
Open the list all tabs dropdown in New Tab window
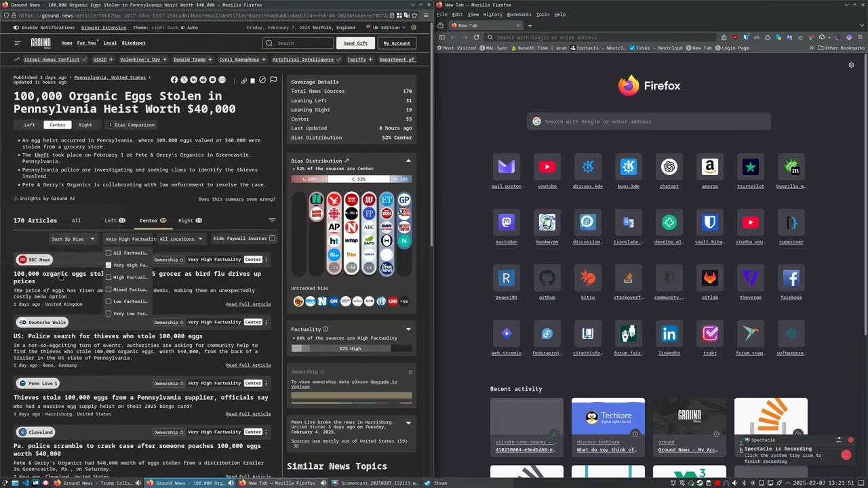pos(861,26)
